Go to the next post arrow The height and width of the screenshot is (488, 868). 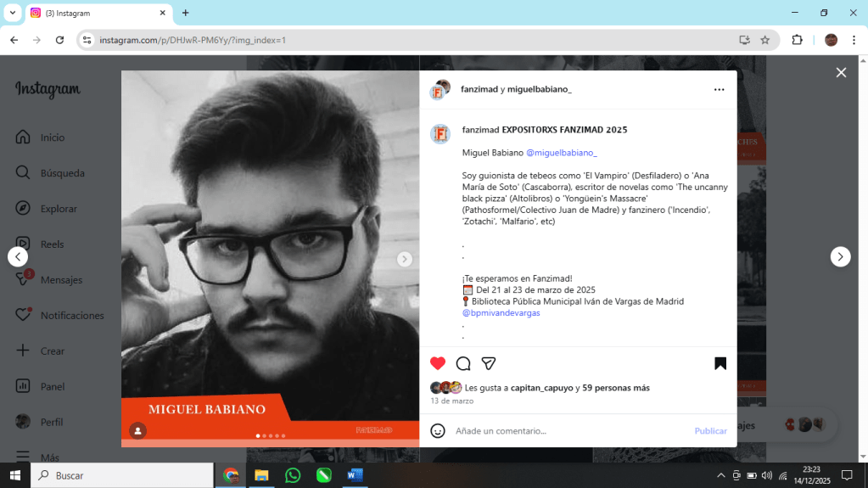click(x=840, y=256)
